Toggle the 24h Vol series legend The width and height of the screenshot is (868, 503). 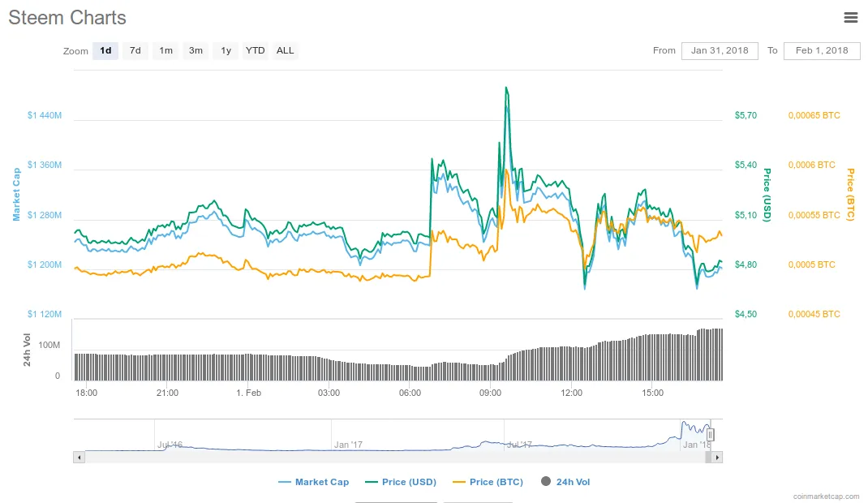(565, 482)
